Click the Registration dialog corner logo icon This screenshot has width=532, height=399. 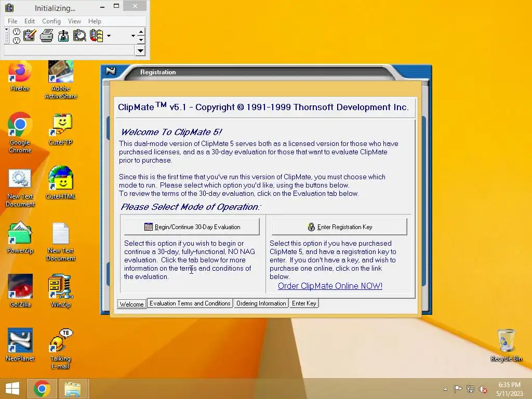pos(111,71)
